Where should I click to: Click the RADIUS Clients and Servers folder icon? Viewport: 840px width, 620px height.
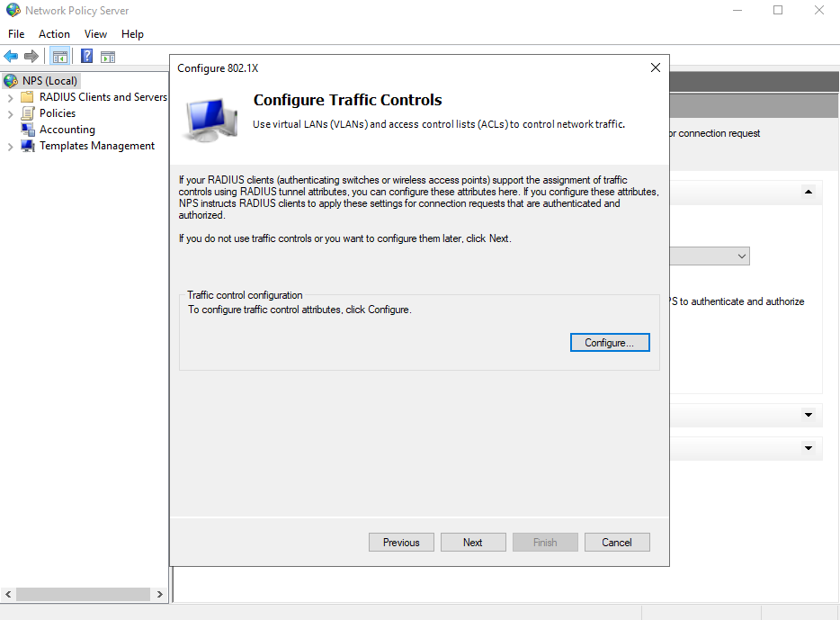pos(27,97)
